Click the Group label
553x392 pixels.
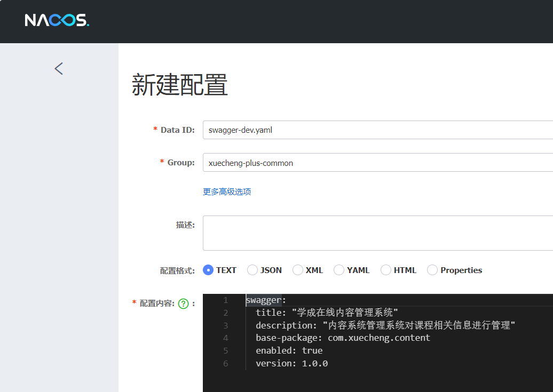click(181, 163)
